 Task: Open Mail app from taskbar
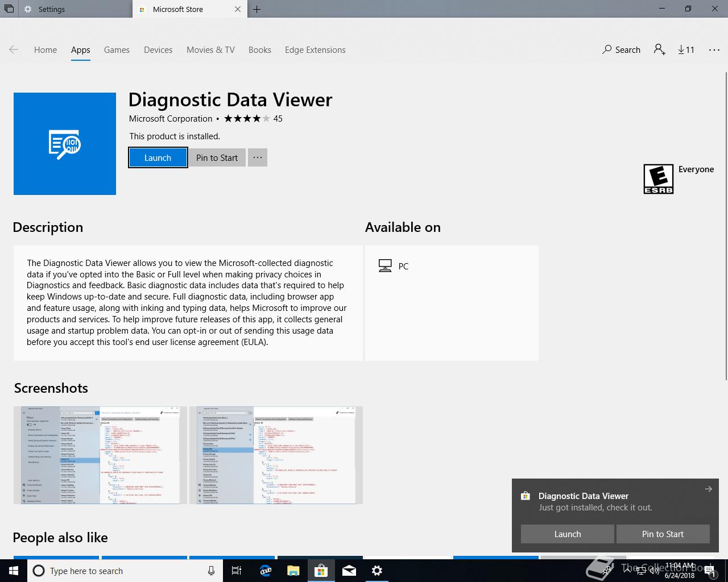click(349, 571)
